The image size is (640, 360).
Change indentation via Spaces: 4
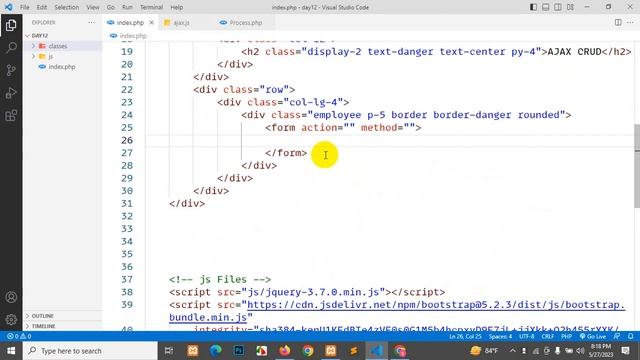click(x=500, y=336)
